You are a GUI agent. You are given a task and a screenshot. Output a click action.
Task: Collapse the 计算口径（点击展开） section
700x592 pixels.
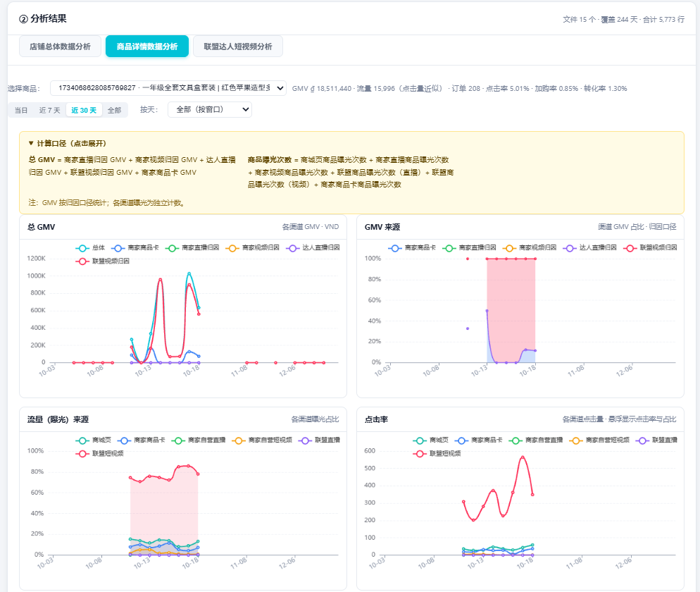[67, 144]
